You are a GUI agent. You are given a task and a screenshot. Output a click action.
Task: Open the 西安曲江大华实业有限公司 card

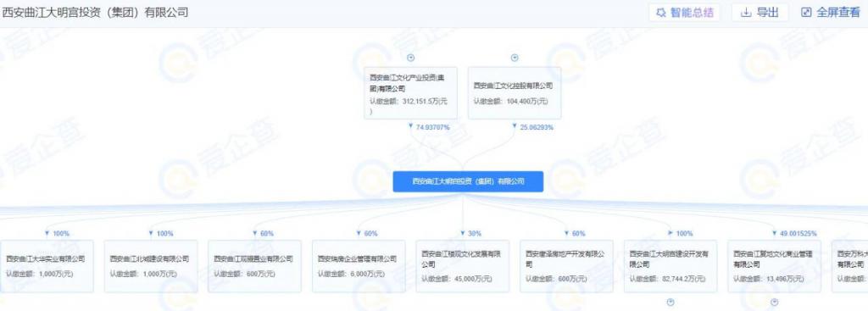coord(47,266)
